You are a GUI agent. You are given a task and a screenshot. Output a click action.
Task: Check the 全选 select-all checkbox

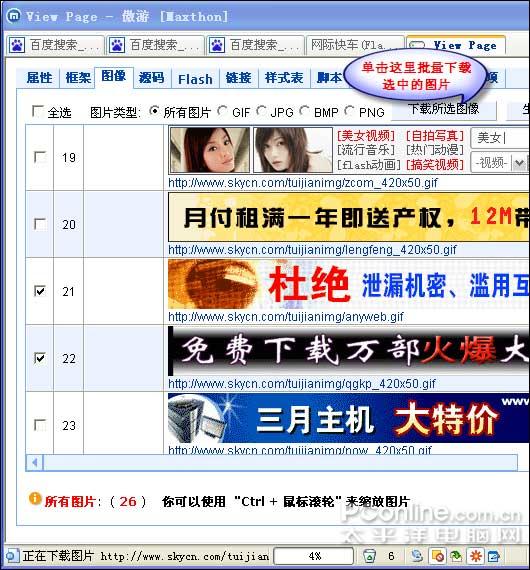tap(37, 111)
